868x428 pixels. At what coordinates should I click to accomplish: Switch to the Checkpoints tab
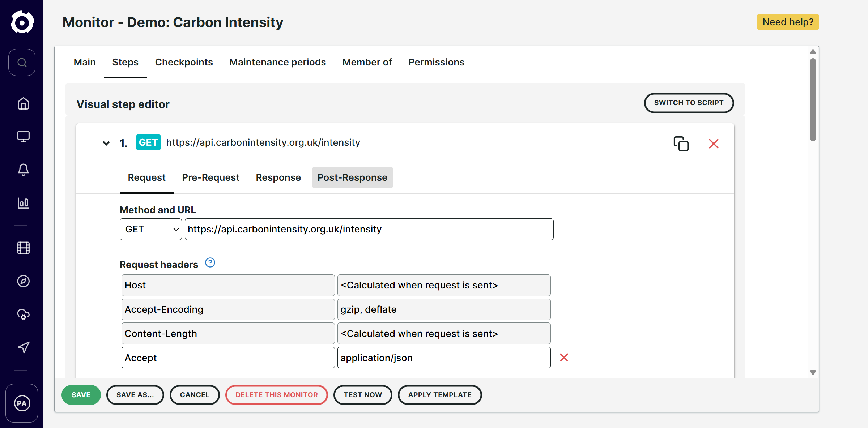(184, 62)
